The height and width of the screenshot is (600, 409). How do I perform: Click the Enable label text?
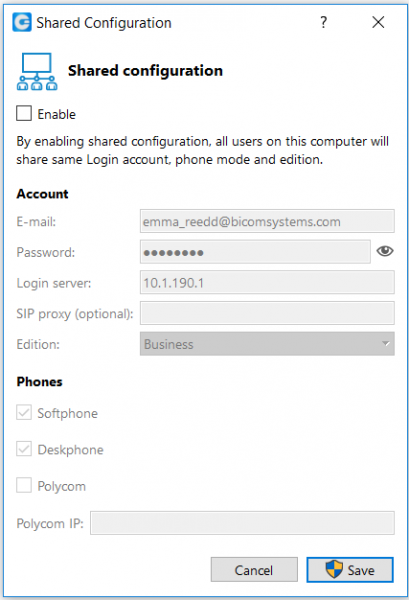57,114
